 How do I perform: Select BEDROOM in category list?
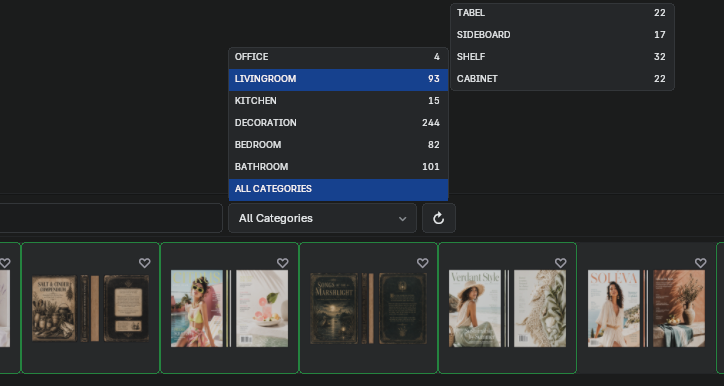coord(338,145)
